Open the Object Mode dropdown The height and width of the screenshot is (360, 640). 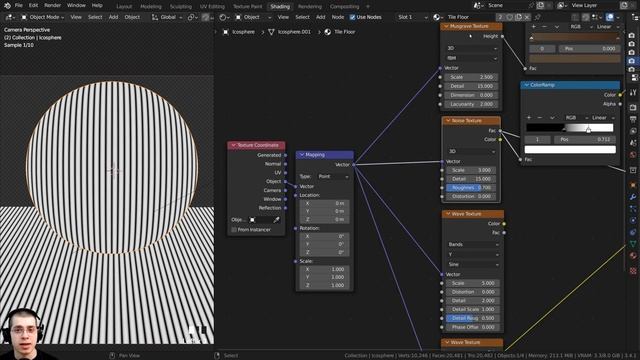pos(43,17)
